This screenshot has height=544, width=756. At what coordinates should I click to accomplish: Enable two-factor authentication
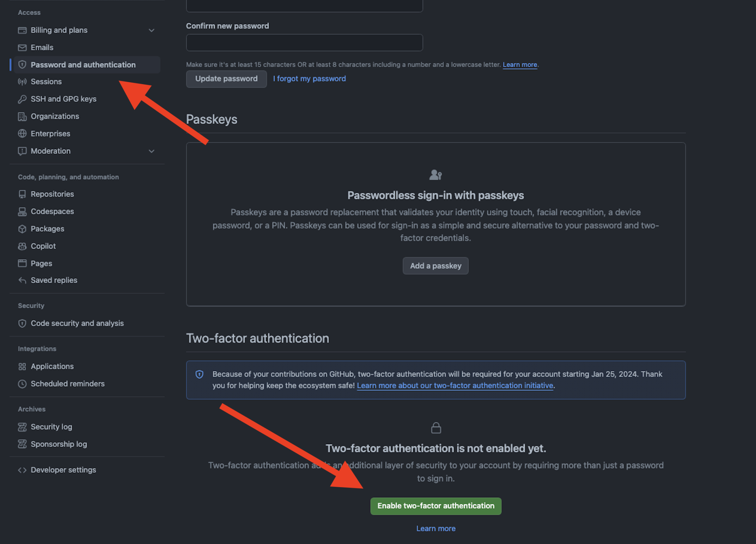pos(436,506)
